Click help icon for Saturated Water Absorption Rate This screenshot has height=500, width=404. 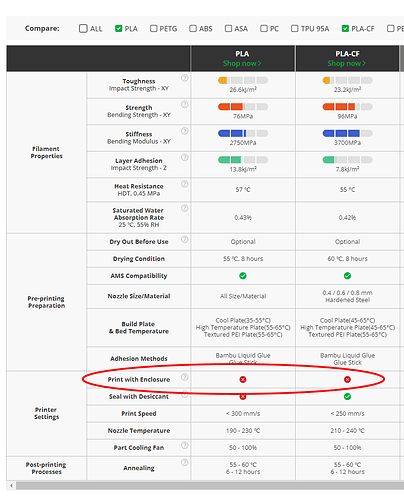[184, 208]
